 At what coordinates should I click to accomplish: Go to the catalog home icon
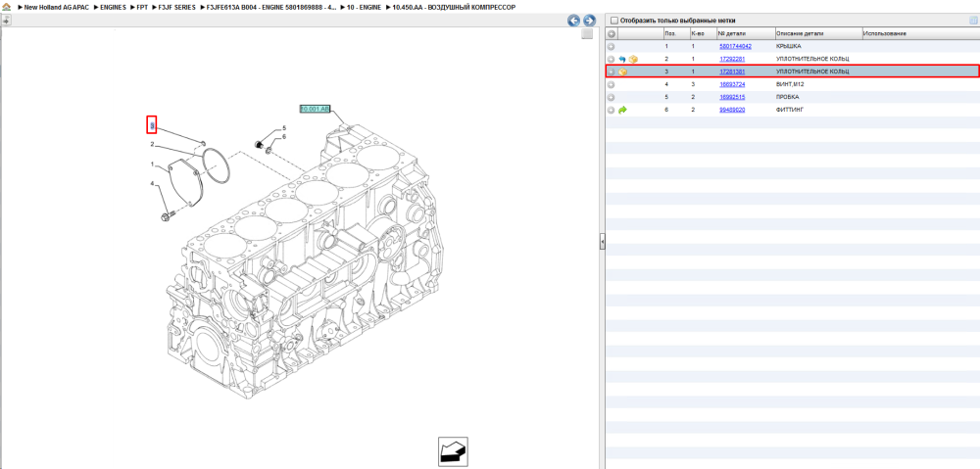[x=6, y=6]
